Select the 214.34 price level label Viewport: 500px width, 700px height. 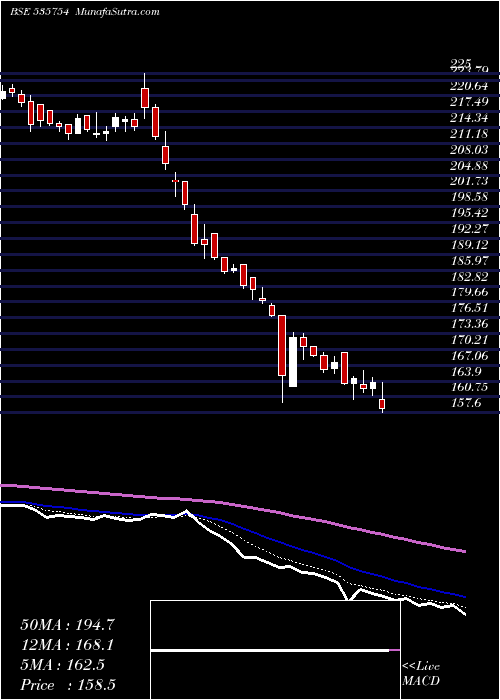click(469, 118)
